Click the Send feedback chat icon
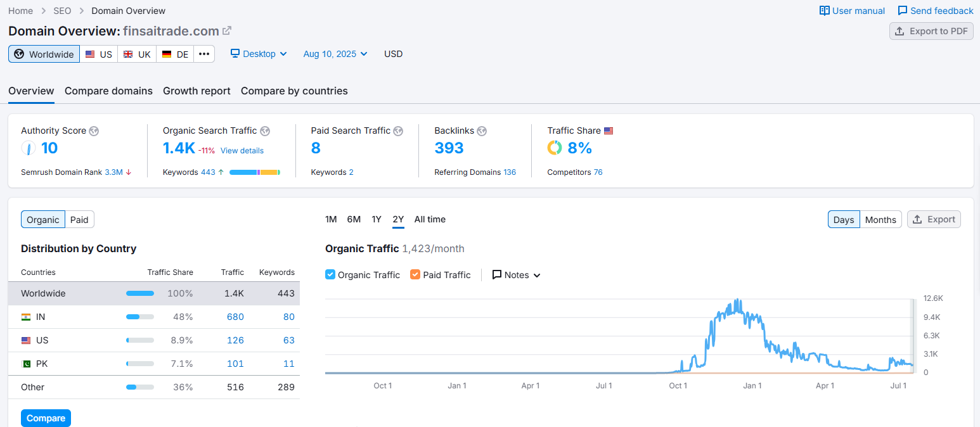Screen dimensions: 980x427 pyautogui.click(x=903, y=11)
